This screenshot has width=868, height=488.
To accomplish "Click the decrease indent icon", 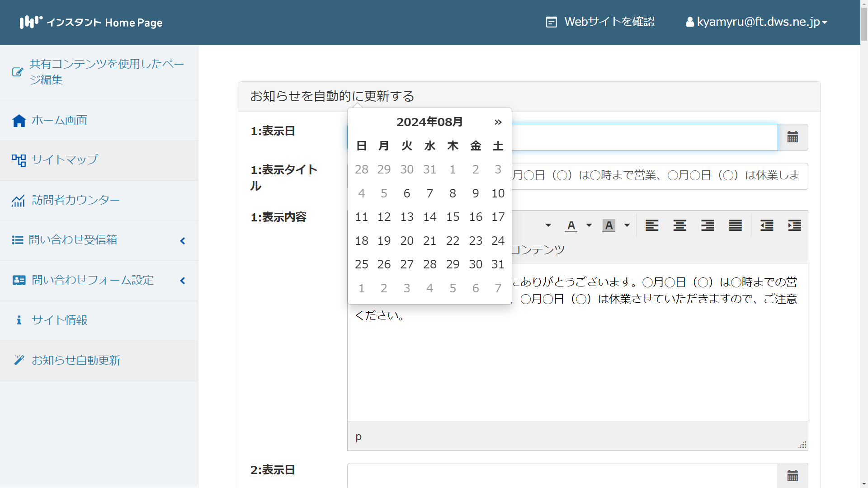I will click(767, 225).
